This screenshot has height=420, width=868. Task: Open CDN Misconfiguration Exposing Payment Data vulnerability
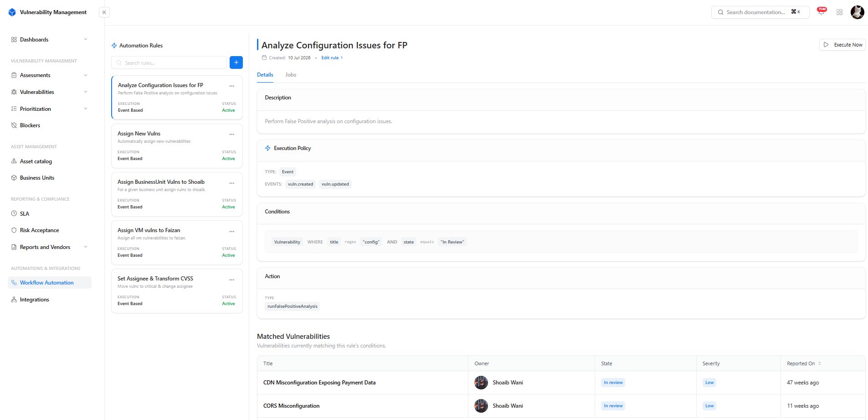click(319, 383)
